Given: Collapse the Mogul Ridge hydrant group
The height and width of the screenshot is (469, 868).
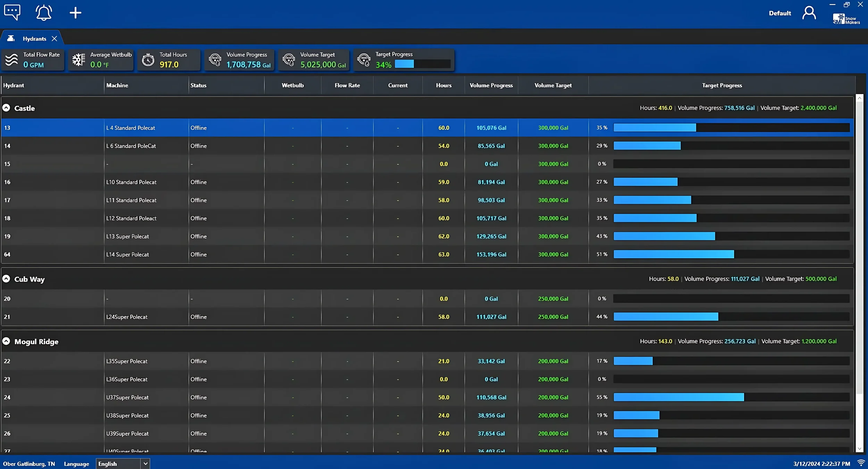Looking at the screenshot, I should tap(6, 341).
